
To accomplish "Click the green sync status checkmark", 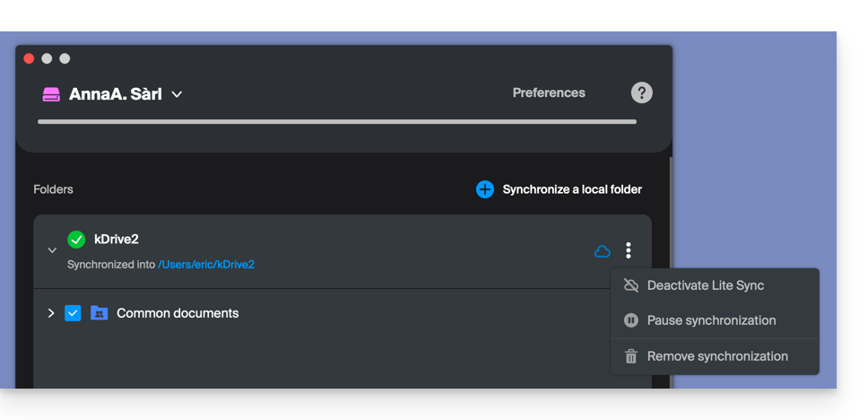I will pos(76,240).
